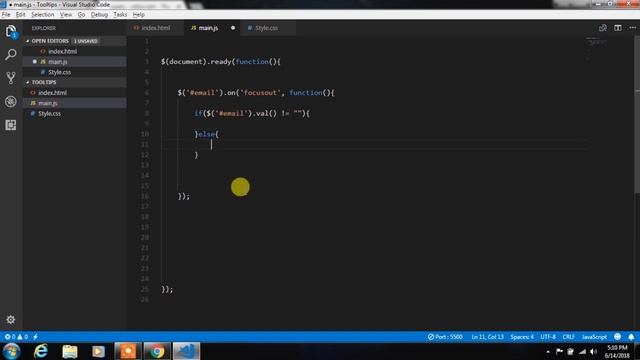Image resolution: width=640 pixels, height=360 pixels.
Task: Open index.html in Tooltips folder
Action: pyautogui.click(x=75, y=93)
